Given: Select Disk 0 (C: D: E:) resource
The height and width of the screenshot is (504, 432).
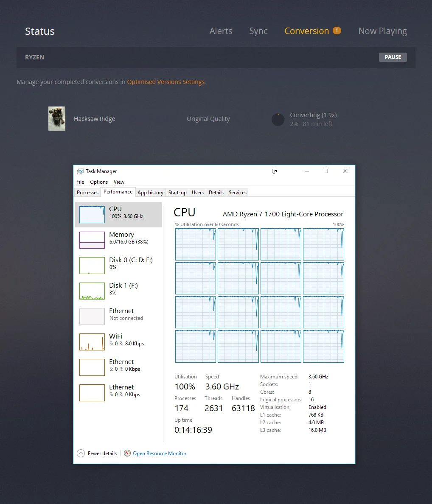Looking at the screenshot, I should pyautogui.click(x=118, y=265).
